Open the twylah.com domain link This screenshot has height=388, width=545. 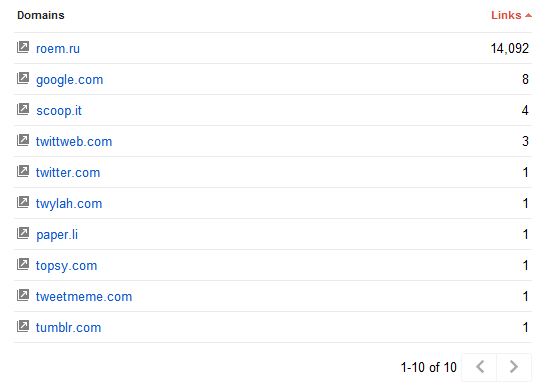69,204
